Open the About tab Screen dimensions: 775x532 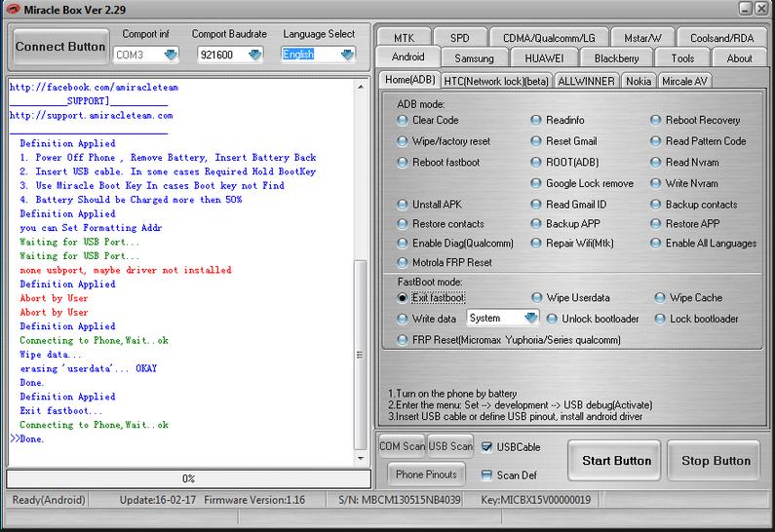pyautogui.click(x=739, y=58)
